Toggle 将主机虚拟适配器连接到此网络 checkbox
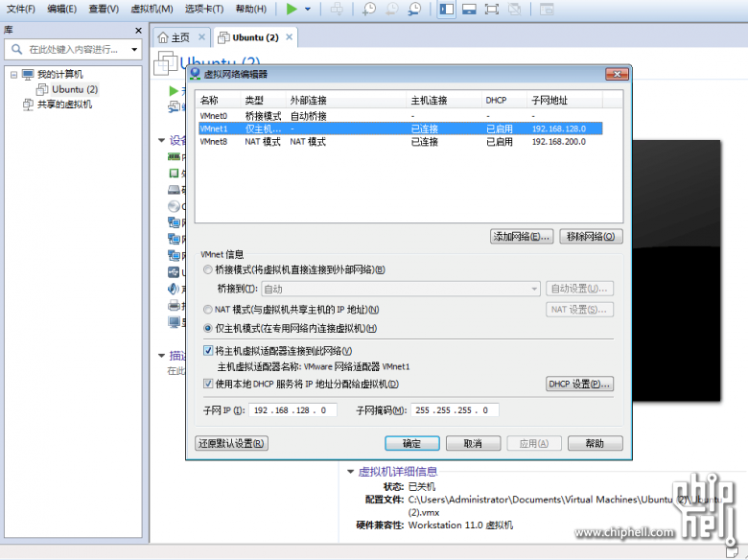Screen dimensions: 748x560 [x=208, y=351]
